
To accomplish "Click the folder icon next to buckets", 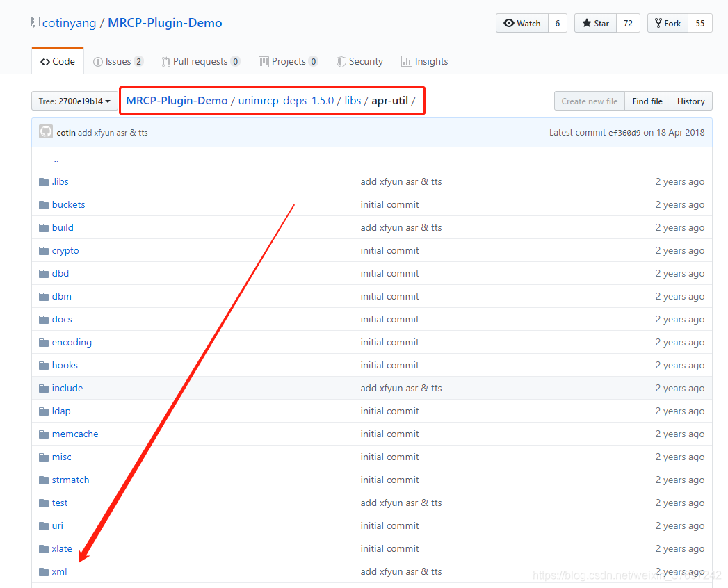I will pos(44,204).
